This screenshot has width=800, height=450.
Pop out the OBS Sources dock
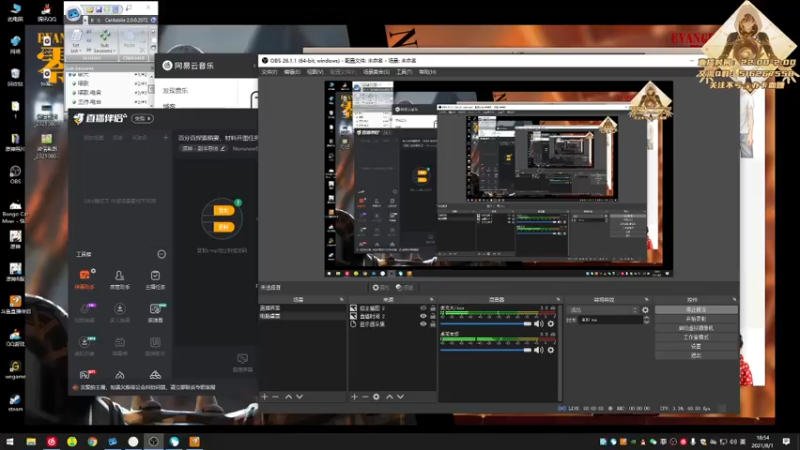click(432, 299)
